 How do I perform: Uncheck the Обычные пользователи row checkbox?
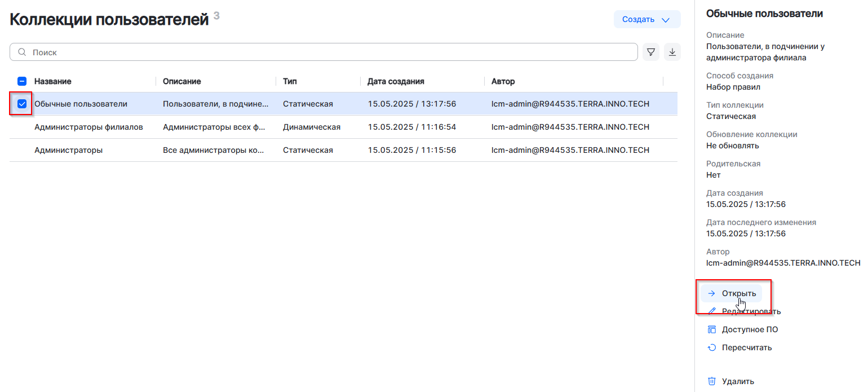pos(21,104)
